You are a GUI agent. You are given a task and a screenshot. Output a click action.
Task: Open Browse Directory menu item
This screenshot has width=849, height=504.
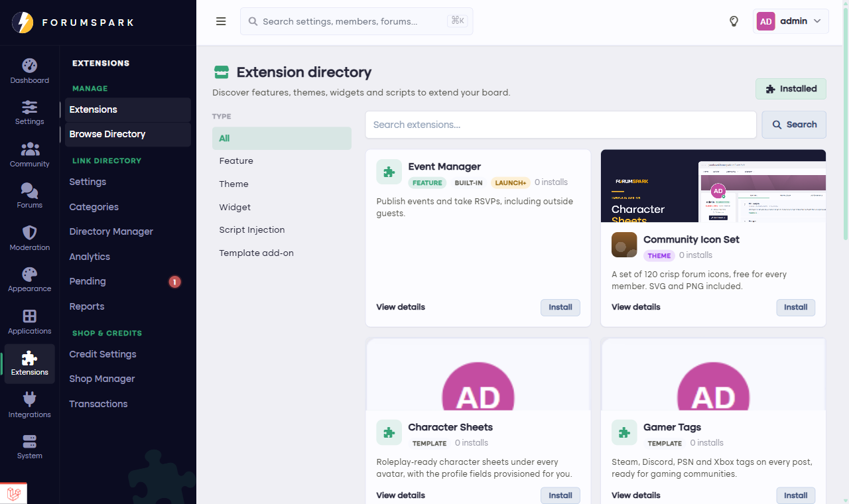(x=128, y=134)
